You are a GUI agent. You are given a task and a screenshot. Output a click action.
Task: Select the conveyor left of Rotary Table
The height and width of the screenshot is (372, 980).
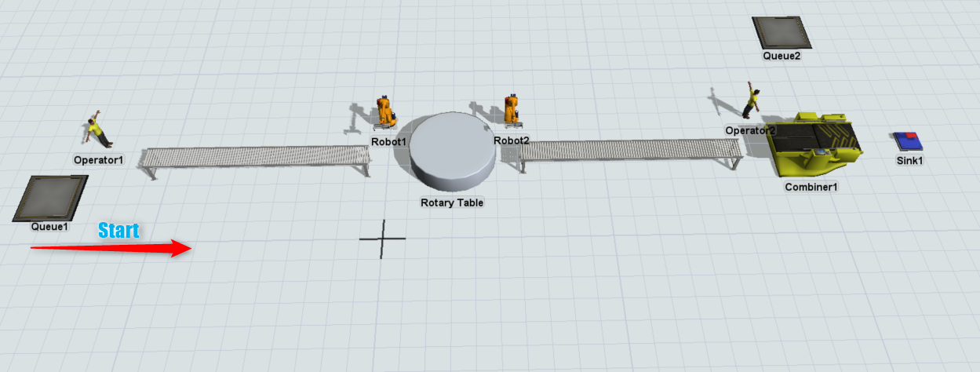click(256, 159)
